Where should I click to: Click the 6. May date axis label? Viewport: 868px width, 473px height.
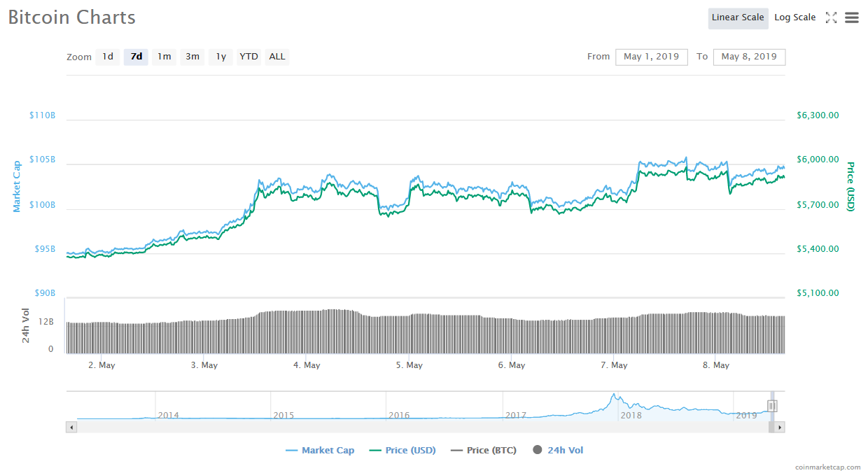tap(512, 365)
